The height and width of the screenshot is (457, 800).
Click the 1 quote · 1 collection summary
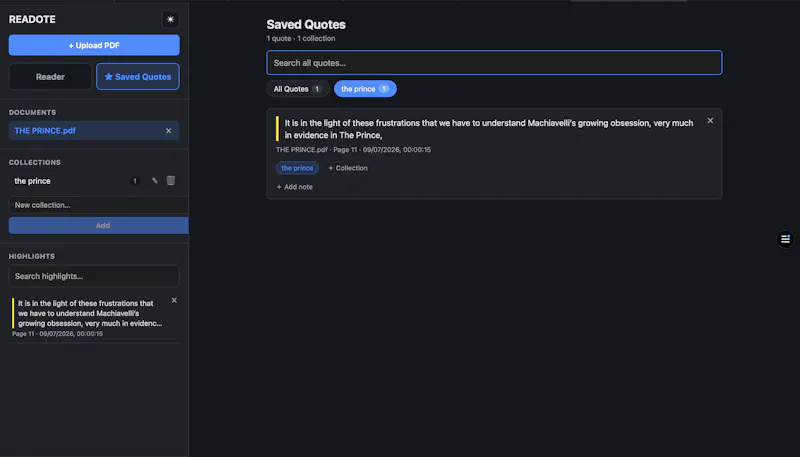point(301,38)
